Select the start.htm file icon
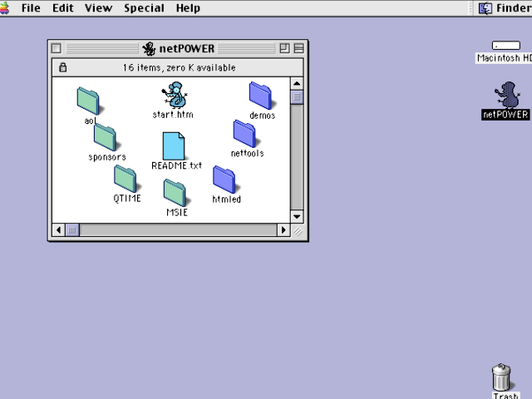Viewport: 532px width, 399px height. [x=175, y=95]
